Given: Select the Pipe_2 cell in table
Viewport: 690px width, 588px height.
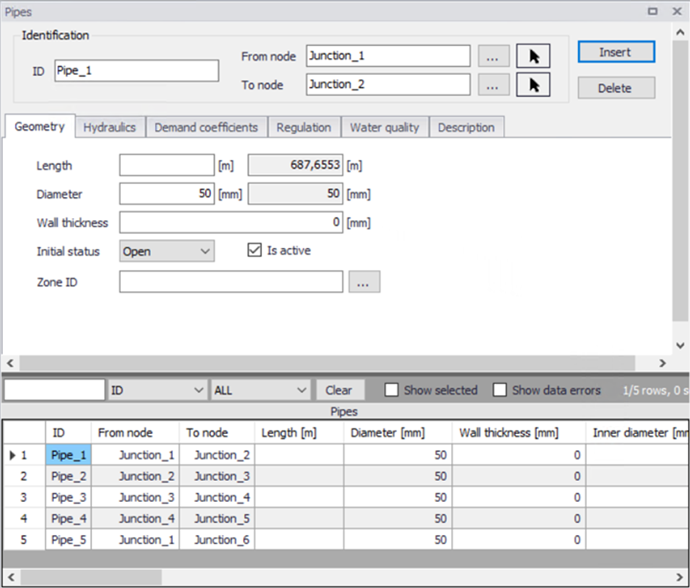Looking at the screenshot, I should 69,476.
